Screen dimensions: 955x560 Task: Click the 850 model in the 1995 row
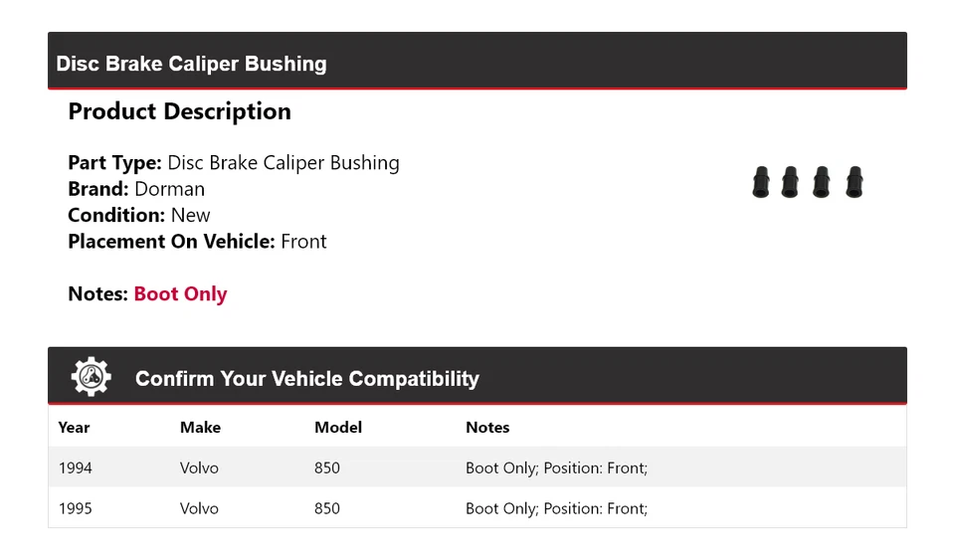coord(327,508)
